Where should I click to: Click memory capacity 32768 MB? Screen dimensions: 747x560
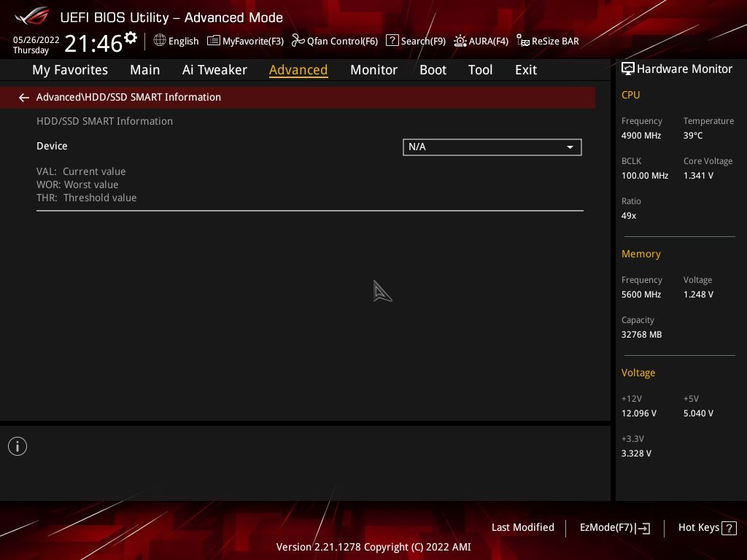pyautogui.click(x=641, y=335)
